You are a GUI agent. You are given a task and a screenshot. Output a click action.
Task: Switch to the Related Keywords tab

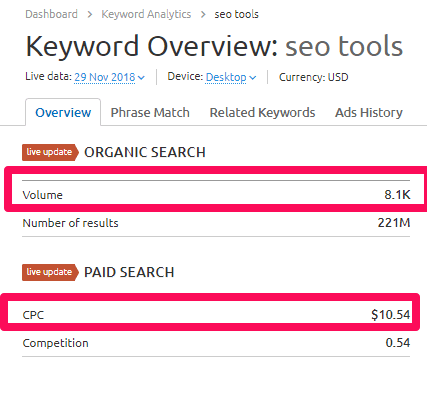click(262, 113)
